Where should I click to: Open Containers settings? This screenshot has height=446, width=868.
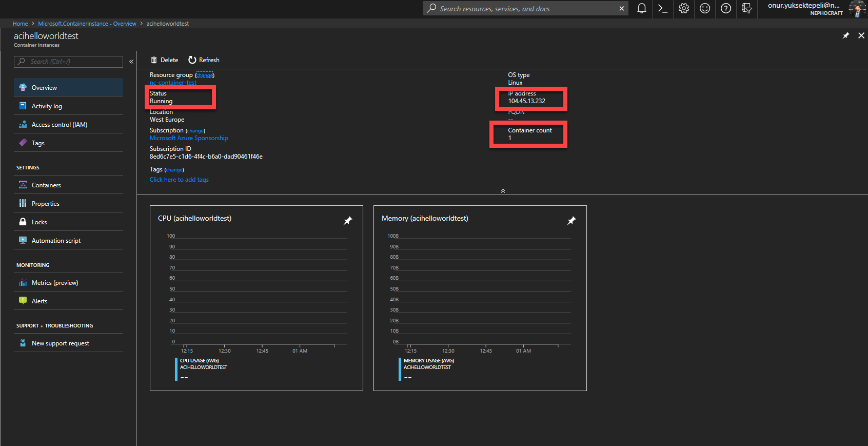click(68, 185)
